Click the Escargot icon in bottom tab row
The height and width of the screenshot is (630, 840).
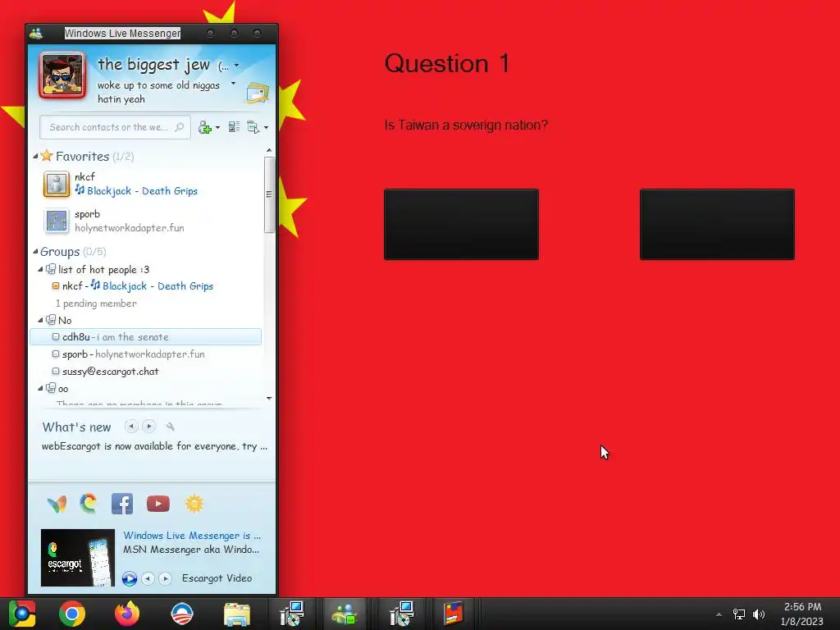point(89,504)
